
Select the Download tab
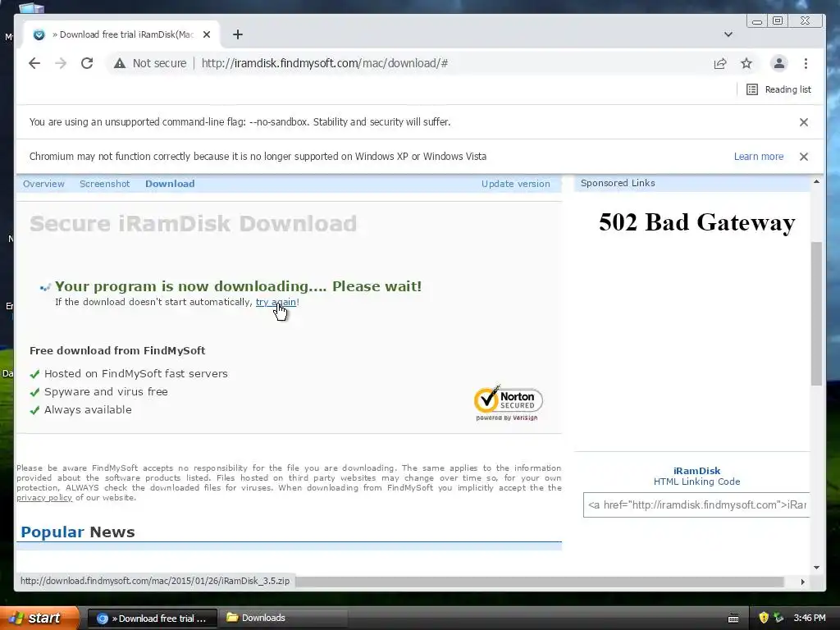(x=170, y=184)
